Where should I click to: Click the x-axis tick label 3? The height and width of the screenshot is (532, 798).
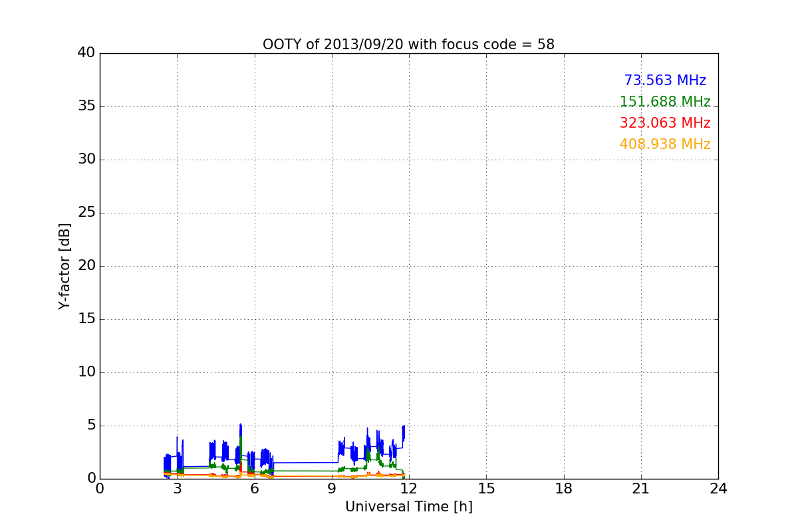click(x=177, y=489)
